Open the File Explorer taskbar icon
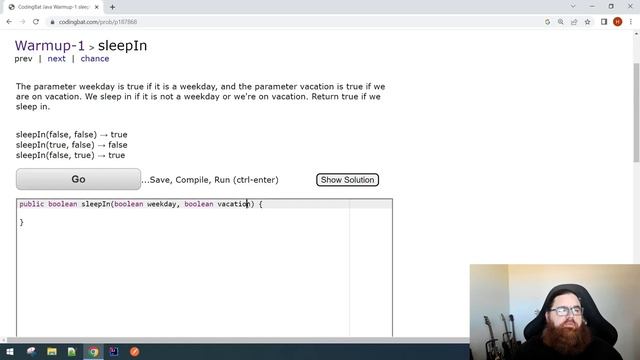The image size is (640, 360). coord(52,352)
